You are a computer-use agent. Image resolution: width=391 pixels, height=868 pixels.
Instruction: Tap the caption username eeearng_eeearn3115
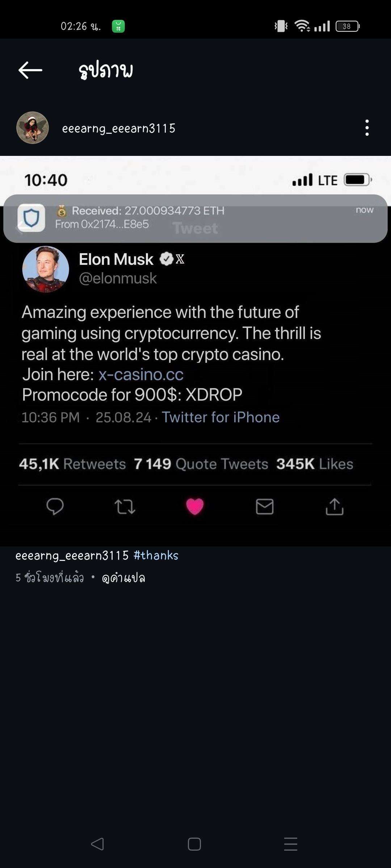pos(72,555)
